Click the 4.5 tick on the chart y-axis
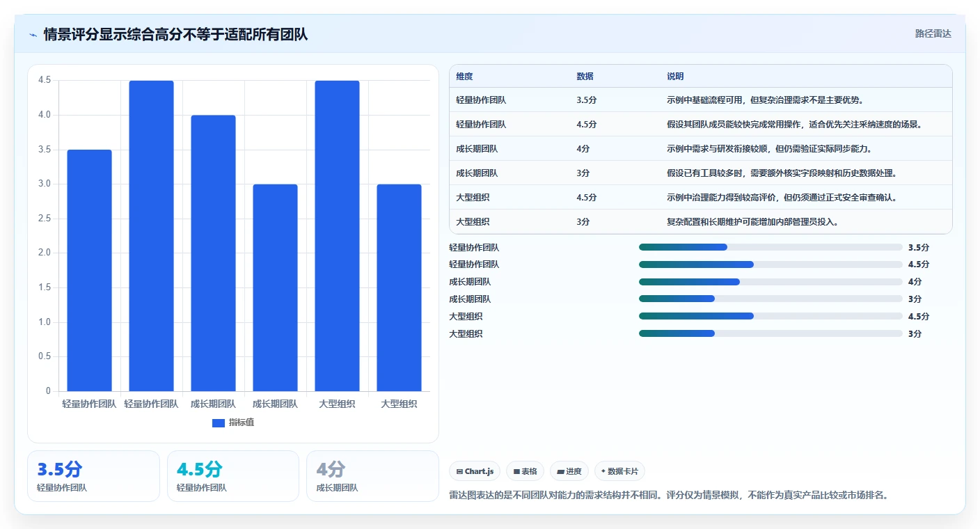Viewport: 980px width, 529px height. [45, 81]
